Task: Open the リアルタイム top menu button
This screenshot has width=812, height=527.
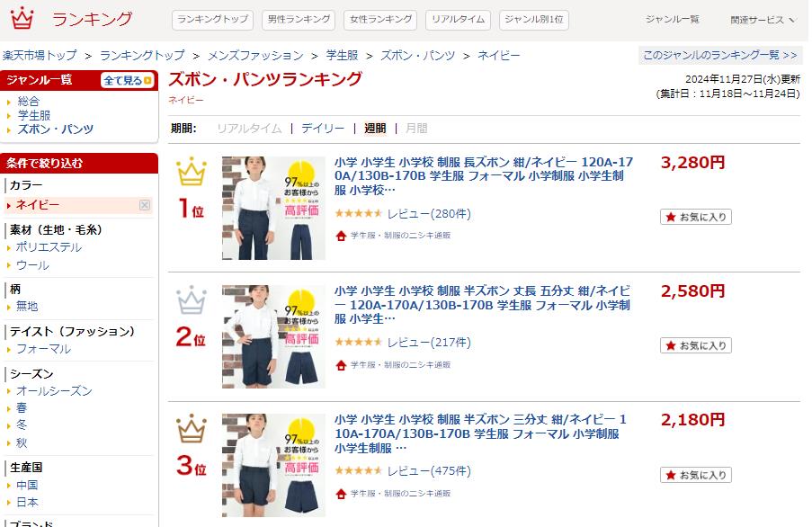Action: point(458,20)
